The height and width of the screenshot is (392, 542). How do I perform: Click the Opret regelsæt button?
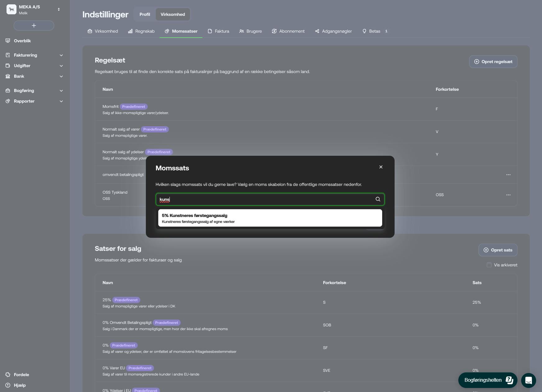(x=493, y=62)
